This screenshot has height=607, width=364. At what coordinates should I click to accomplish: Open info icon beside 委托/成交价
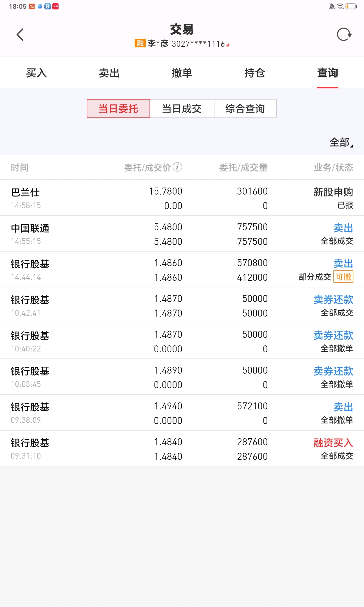(177, 167)
